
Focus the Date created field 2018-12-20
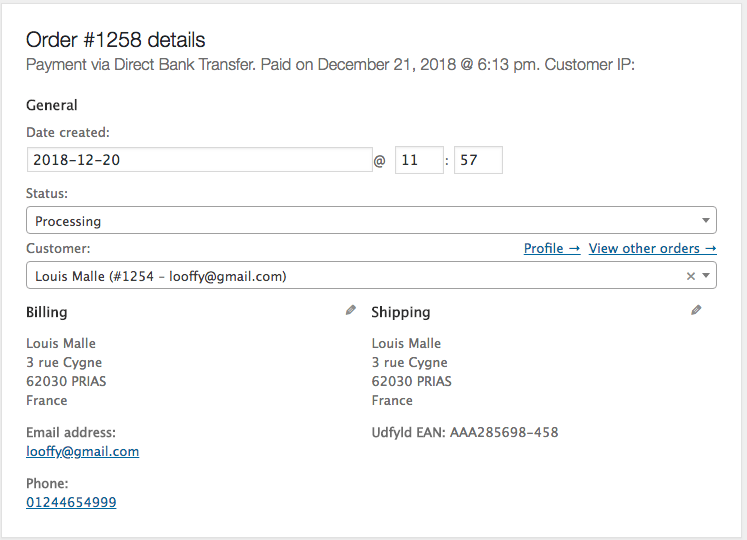(x=199, y=160)
